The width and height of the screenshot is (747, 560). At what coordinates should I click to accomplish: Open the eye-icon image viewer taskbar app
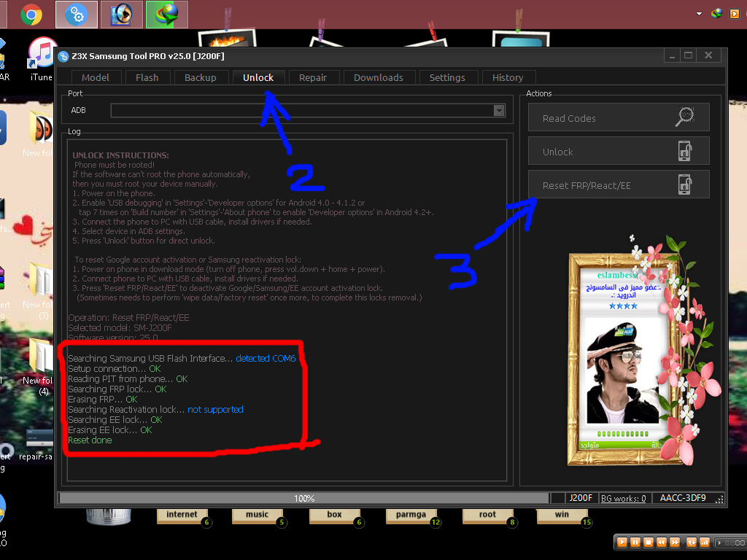click(122, 15)
